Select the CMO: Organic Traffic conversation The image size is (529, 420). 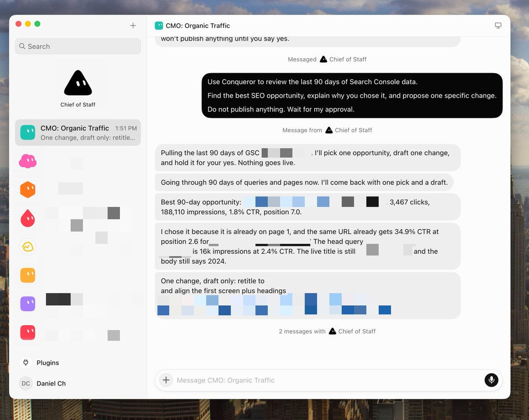(78, 133)
